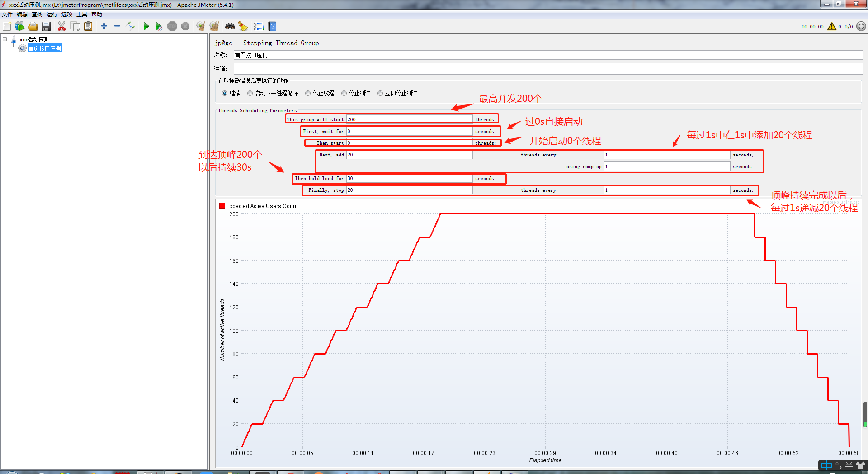This screenshot has height=474, width=868.
Task: Edit 'Then hold load for' field
Action: 410,178
